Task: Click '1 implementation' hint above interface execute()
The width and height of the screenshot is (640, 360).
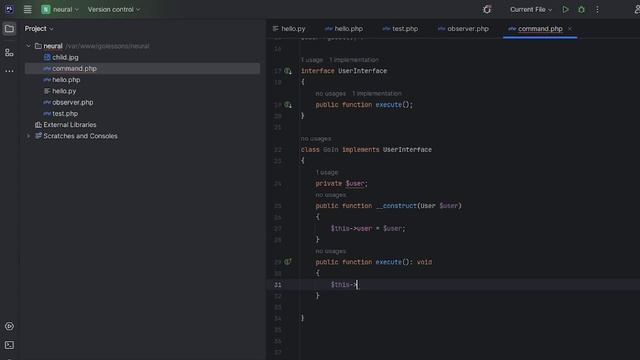Action: (x=377, y=94)
